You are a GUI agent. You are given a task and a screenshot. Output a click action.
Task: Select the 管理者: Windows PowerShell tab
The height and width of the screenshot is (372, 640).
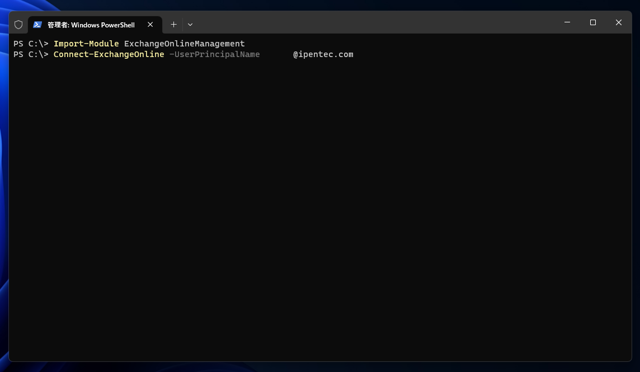(x=95, y=25)
